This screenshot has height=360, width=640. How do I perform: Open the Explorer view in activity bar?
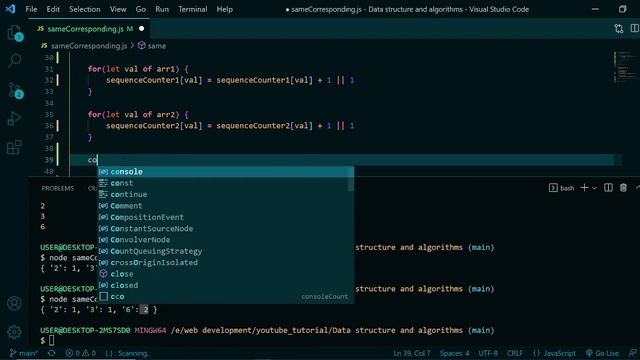coord(15,33)
